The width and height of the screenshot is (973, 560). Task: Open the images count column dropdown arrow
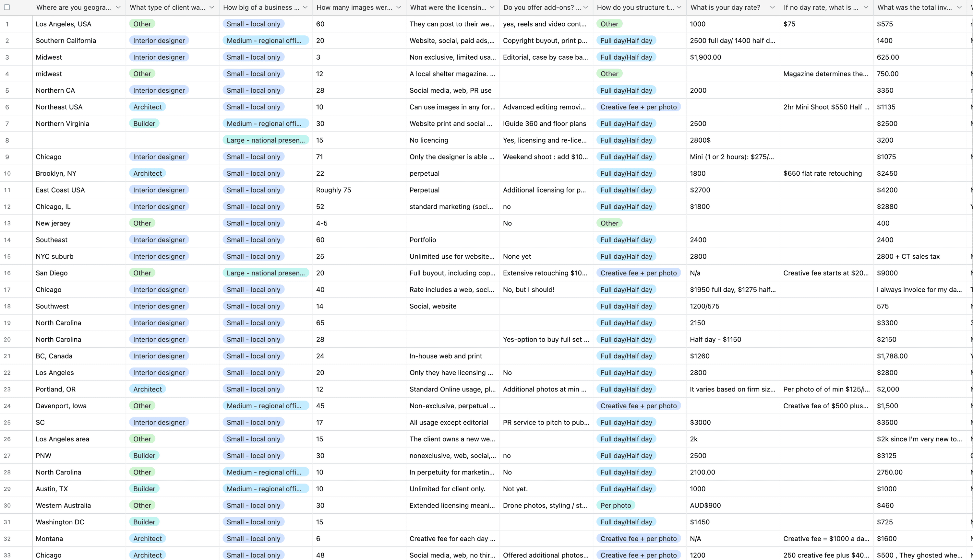[x=399, y=7]
